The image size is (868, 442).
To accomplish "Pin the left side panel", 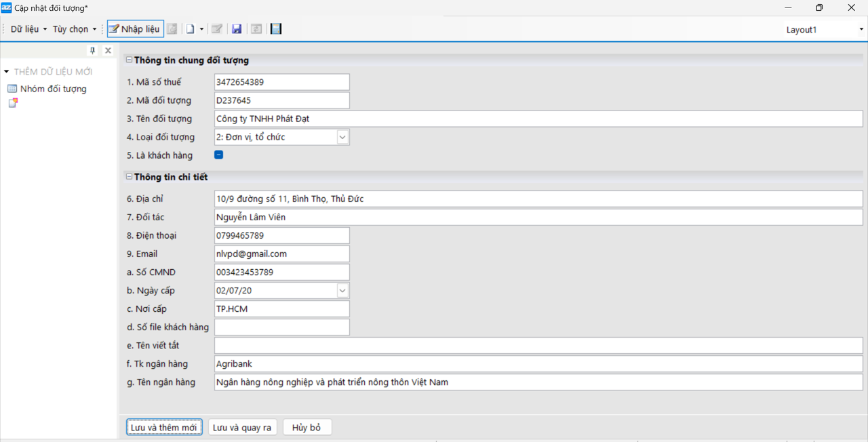I will click(x=93, y=51).
